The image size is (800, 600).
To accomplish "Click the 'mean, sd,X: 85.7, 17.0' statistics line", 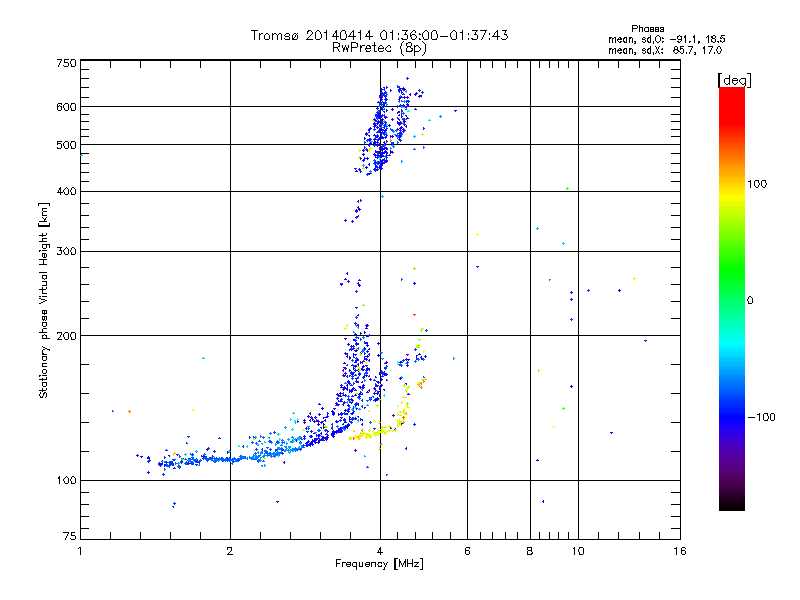I will 665,50.
